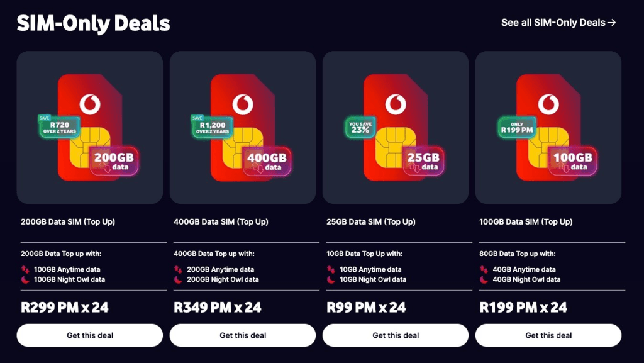Click the 200GB Anytime data icon

(179, 269)
